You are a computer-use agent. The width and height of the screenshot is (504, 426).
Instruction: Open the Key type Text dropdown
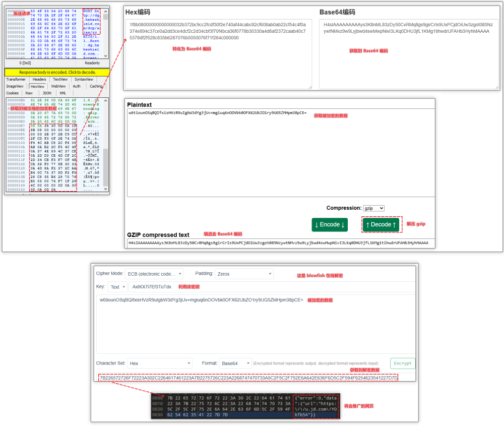pyautogui.click(x=118, y=287)
